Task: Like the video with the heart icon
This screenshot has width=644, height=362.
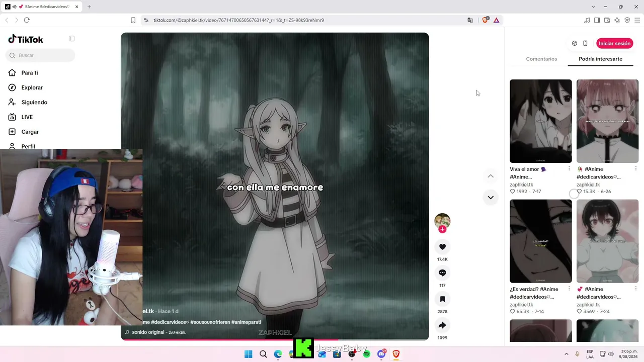Action: coord(442,247)
